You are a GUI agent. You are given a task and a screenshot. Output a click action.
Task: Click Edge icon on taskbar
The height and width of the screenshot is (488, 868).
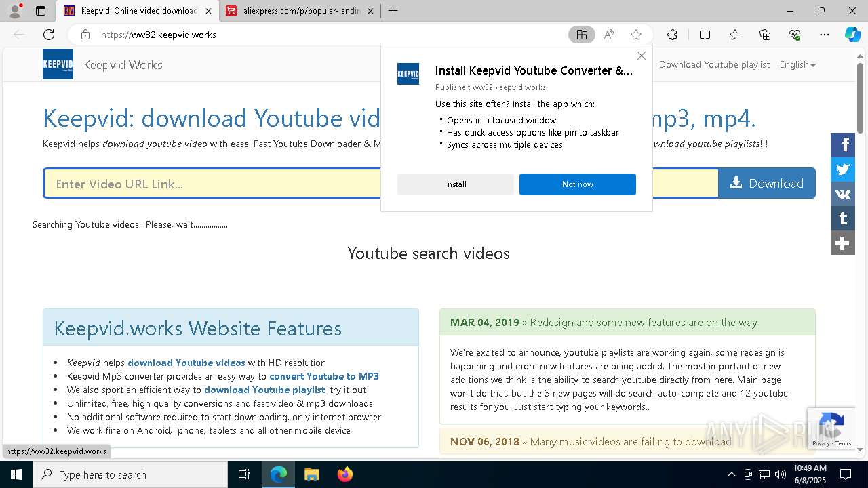point(279,474)
